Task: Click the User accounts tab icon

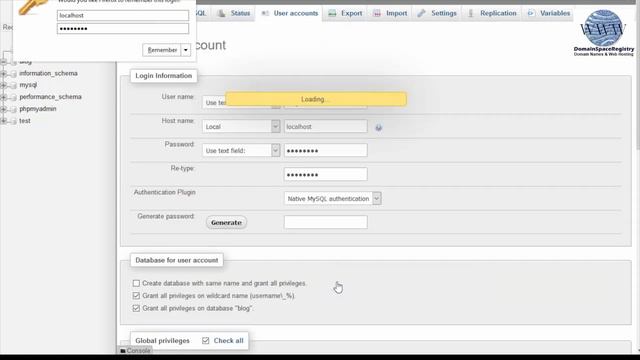Action: [x=265, y=13]
